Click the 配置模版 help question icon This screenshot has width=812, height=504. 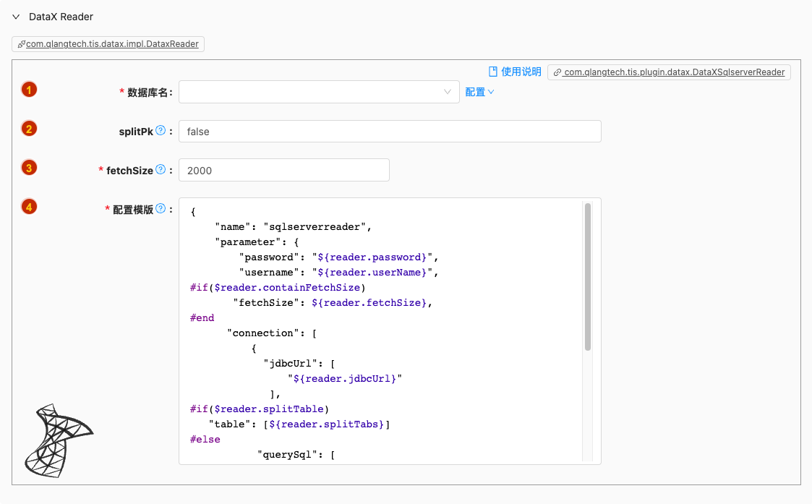point(161,209)
